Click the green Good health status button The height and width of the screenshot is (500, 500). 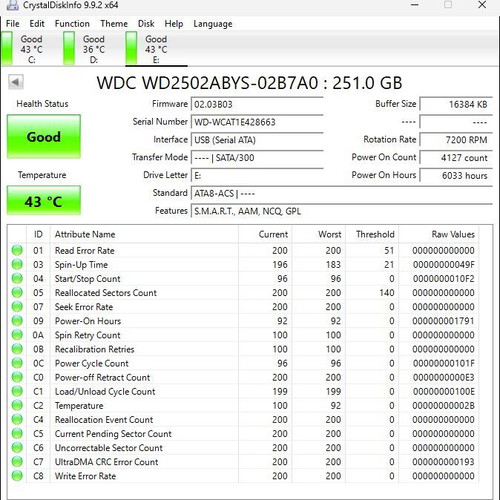(x=44, y=137)
